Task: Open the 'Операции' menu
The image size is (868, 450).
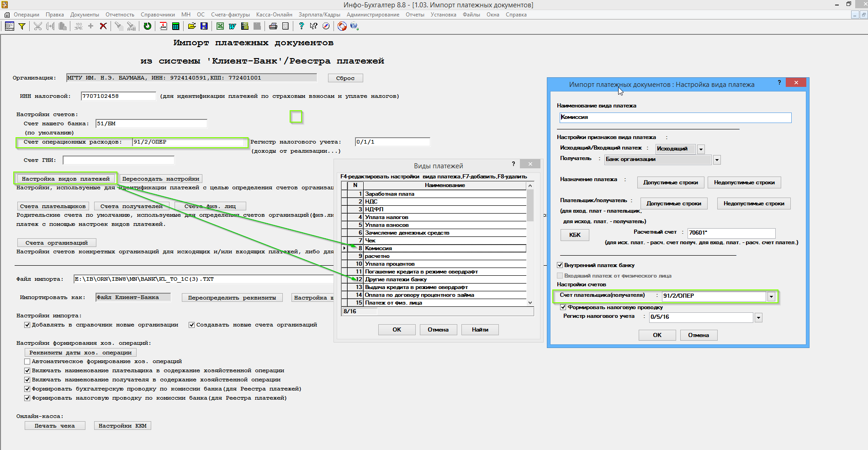Action: (x=26, y=15)
